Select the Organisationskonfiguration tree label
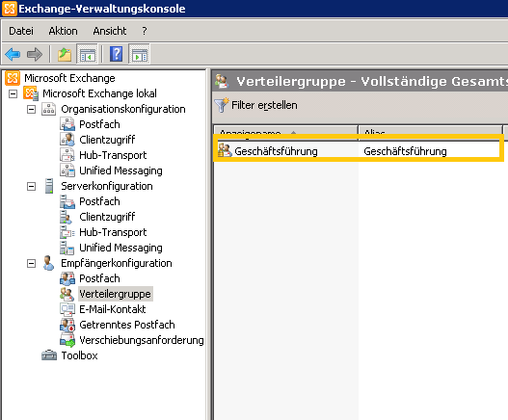The image size is (508, 420). point(123,109)
